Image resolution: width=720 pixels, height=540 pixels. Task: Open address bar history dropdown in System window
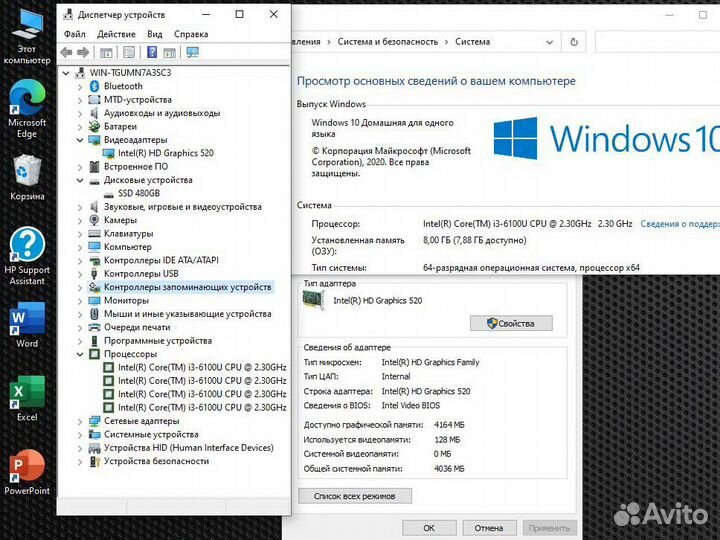[549, 42]
